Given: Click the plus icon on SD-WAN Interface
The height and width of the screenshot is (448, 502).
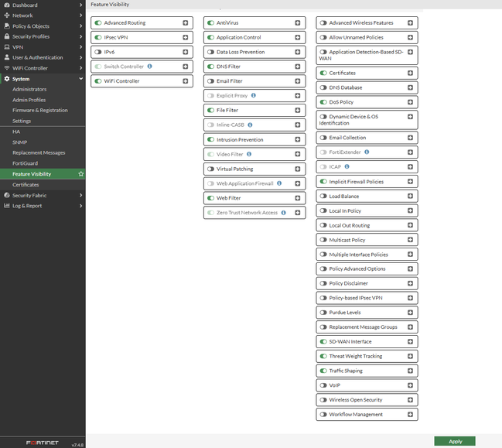Looking at the screenshot, I should point(410,342).
